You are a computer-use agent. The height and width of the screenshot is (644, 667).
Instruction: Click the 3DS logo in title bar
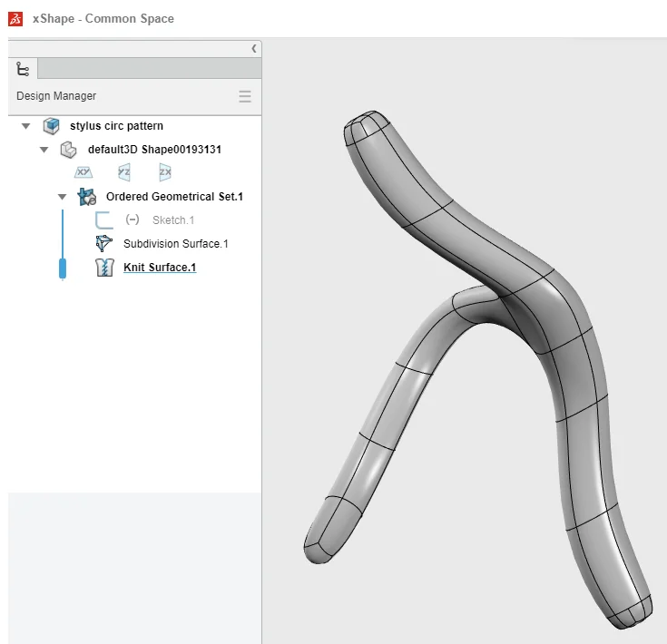pos(15,18)
